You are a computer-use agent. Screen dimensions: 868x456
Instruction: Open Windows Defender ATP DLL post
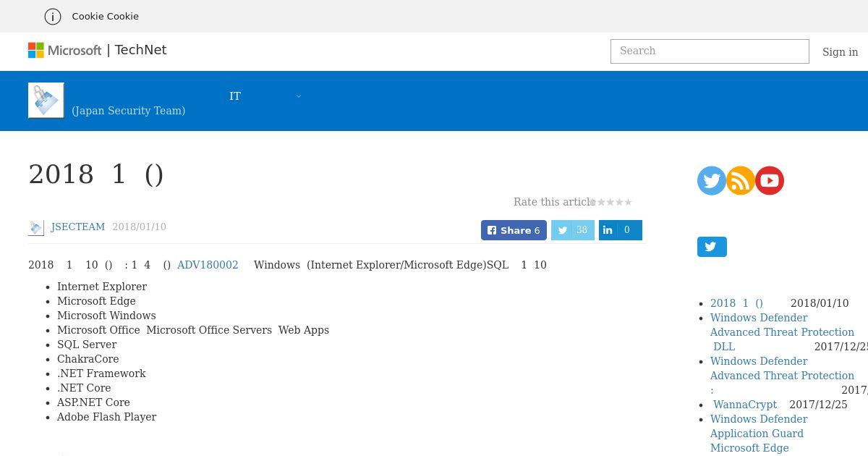[x=782, y=332]
